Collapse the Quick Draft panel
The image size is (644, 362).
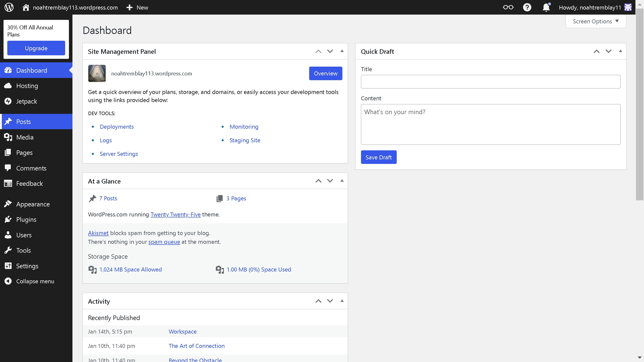pos(620,51)
